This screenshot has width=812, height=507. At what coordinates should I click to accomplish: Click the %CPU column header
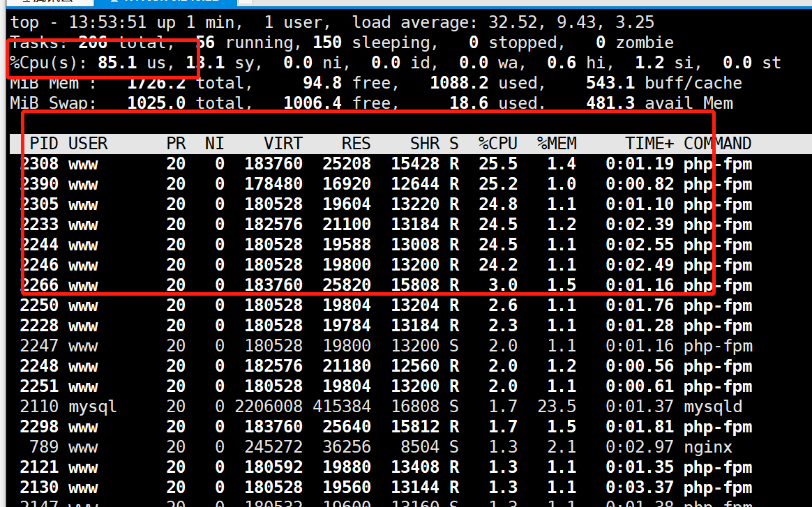point(497,144)
